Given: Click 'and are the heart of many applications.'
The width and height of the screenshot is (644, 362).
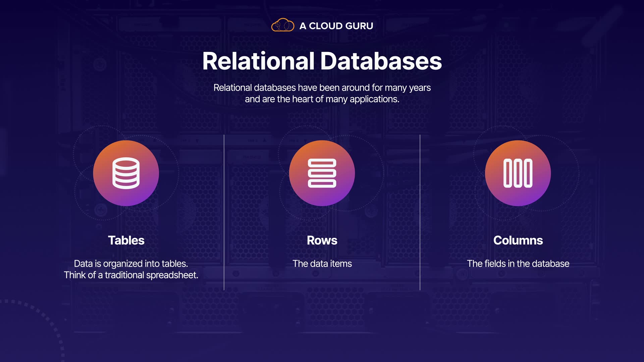Looking at the screenshot, I should tap(322, 99).
